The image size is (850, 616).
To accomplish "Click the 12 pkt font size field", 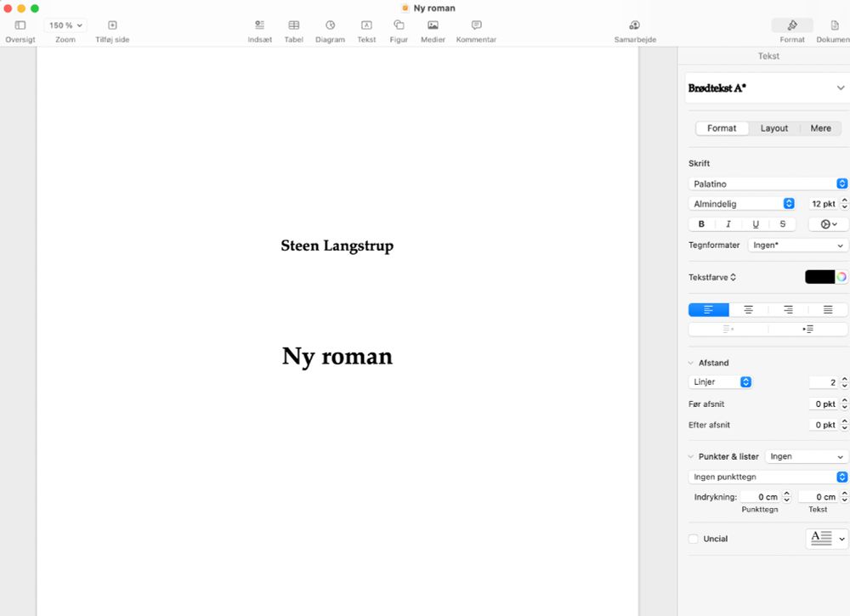I will pyautogui.click(x=823, y=204).
